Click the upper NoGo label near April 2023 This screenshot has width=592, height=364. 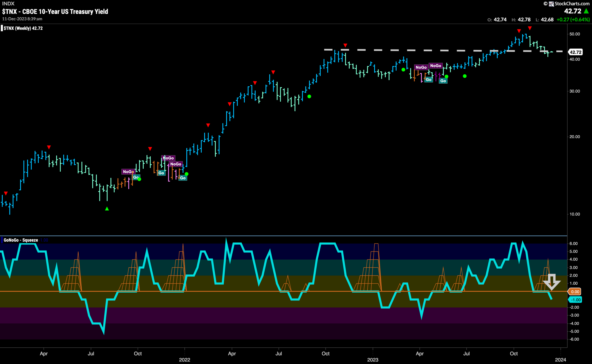436,66
